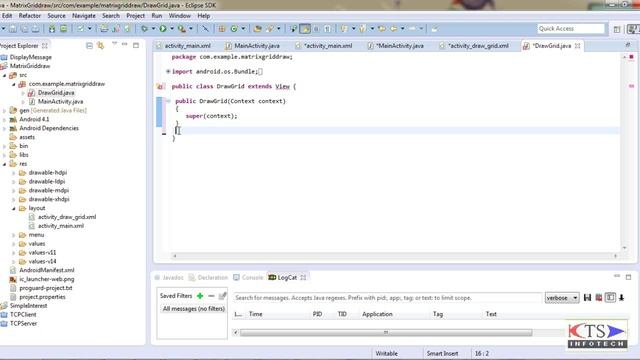Click the Tag column header in LogCat
640x360 pixels.
(x=438, y=314)
